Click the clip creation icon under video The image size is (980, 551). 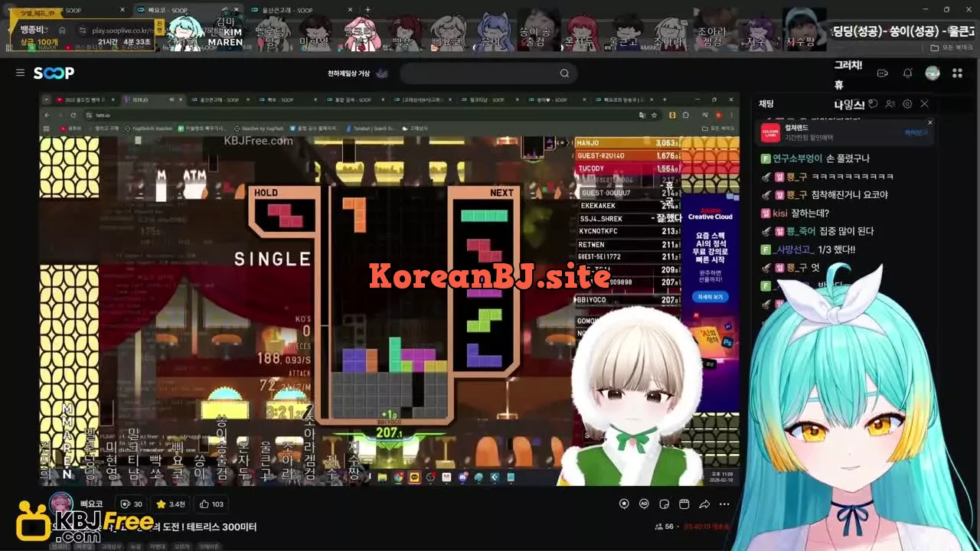[x=684, y=504]
